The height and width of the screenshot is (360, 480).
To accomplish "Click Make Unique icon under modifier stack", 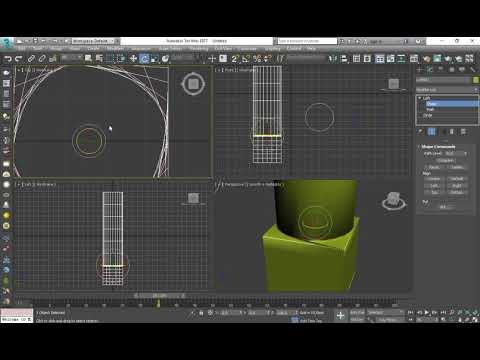I will point(443,132).
